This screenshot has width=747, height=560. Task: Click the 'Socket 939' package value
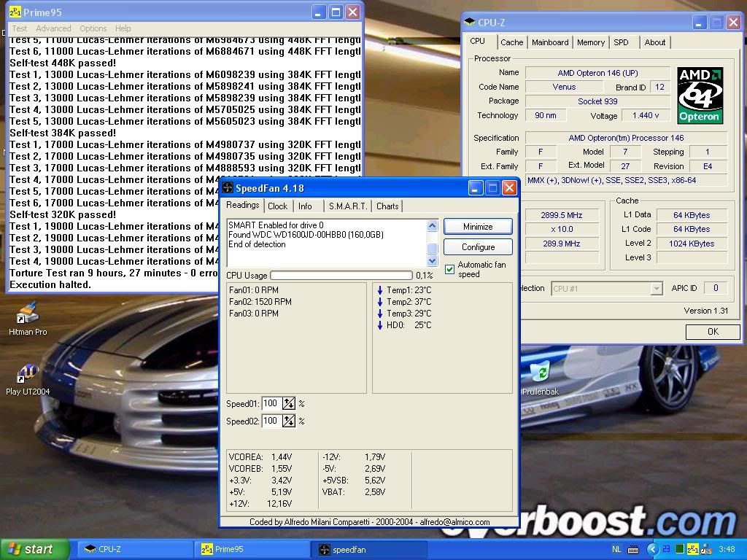pyautogui.click(x=597, y=101)
